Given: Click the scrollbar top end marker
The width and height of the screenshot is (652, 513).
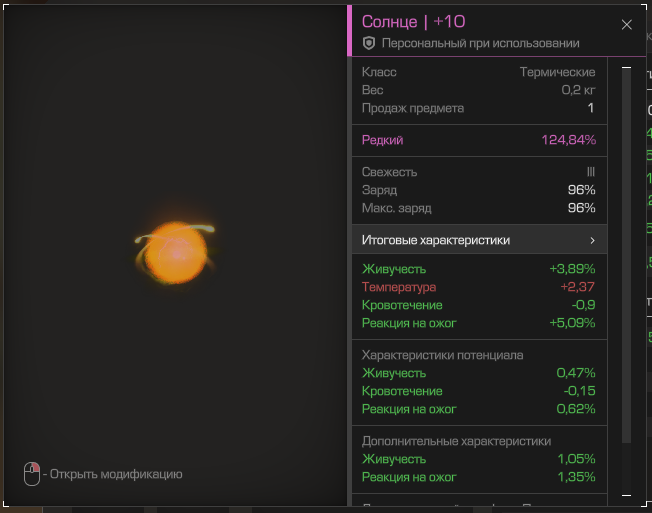Looking at the screenshot, I should pyautogui.click(x=626, y=67).
